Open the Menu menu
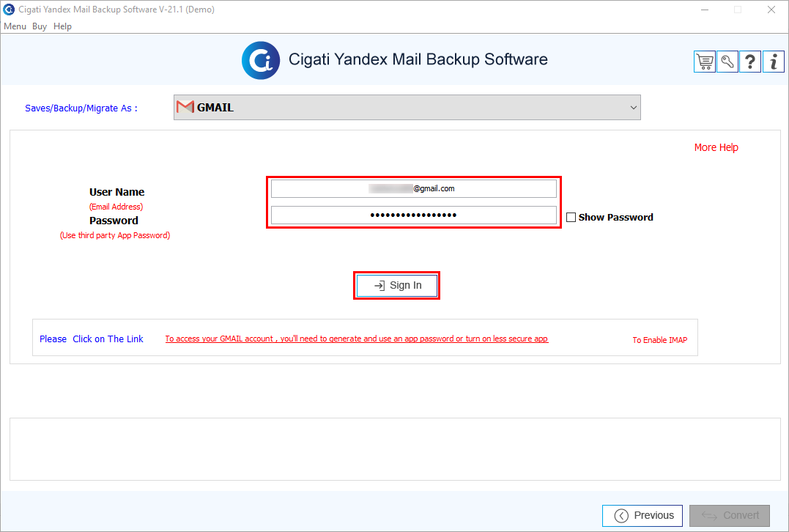This screenshot has width=789, height=532. (x=15, y=26)
